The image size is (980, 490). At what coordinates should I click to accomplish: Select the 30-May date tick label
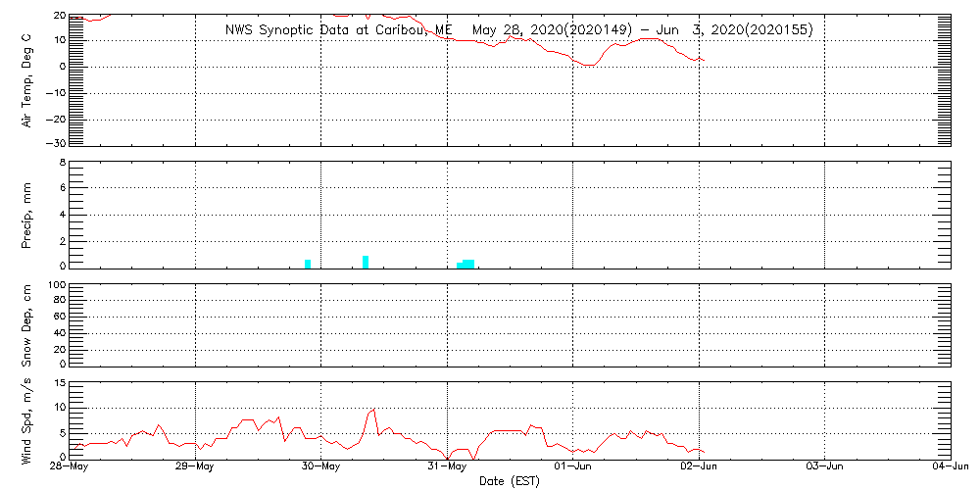[x=321, y=467]
